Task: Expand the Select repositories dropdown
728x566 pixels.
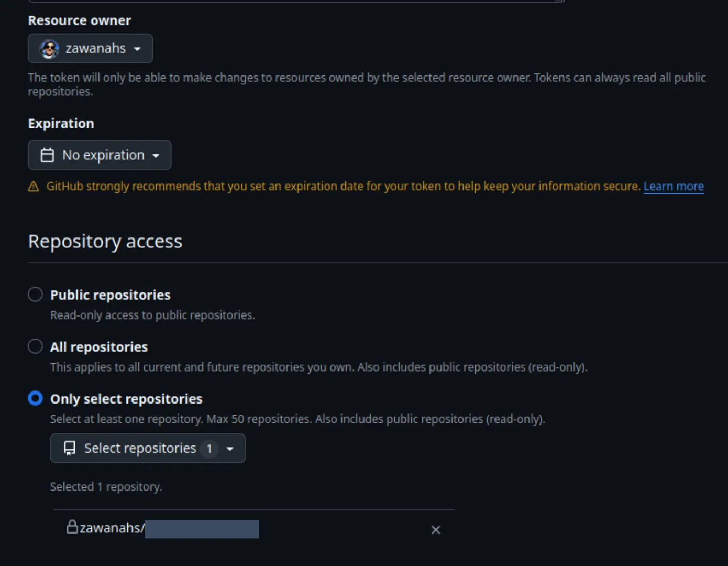Action: (148, 448)
